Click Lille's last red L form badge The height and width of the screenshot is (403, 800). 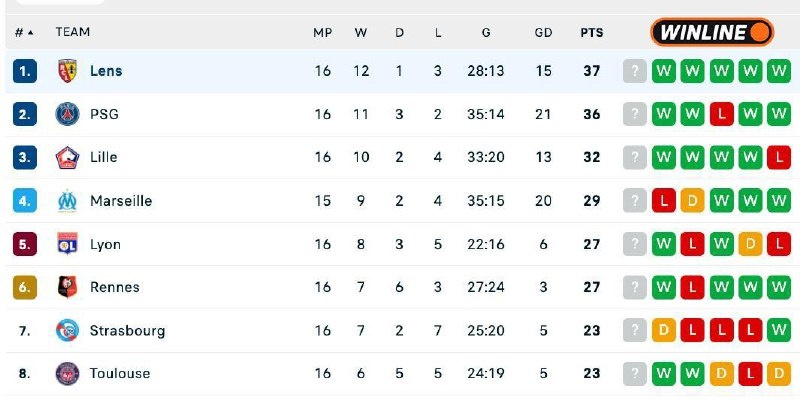779,157
